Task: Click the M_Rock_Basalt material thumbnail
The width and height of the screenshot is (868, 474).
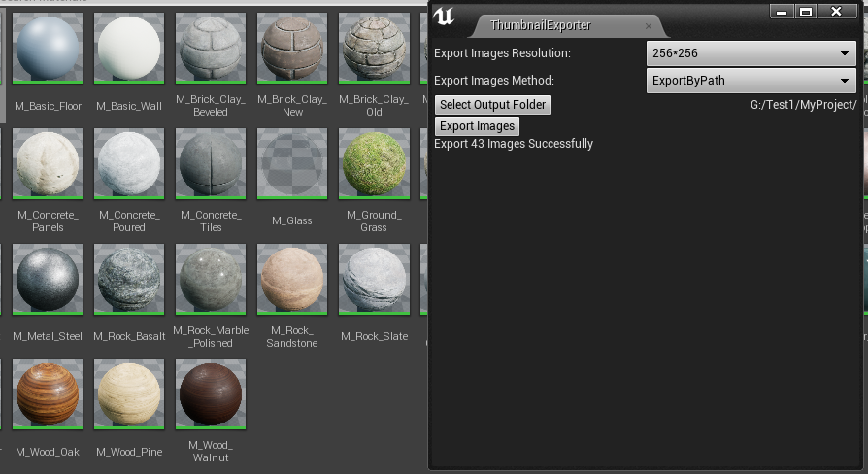Action: (129, 279)
